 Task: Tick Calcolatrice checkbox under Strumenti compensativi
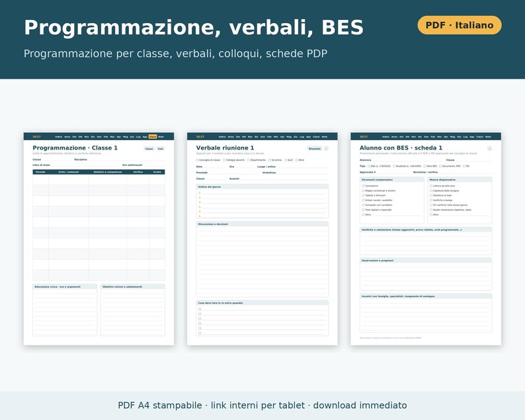click(x=363, y=186)
